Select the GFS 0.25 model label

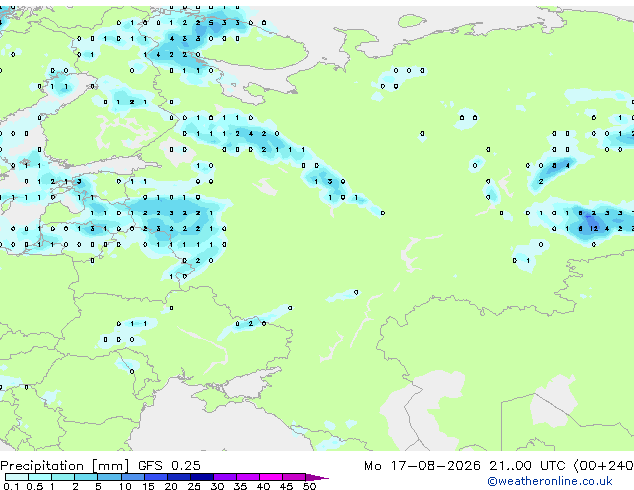(x=169, y=465)
